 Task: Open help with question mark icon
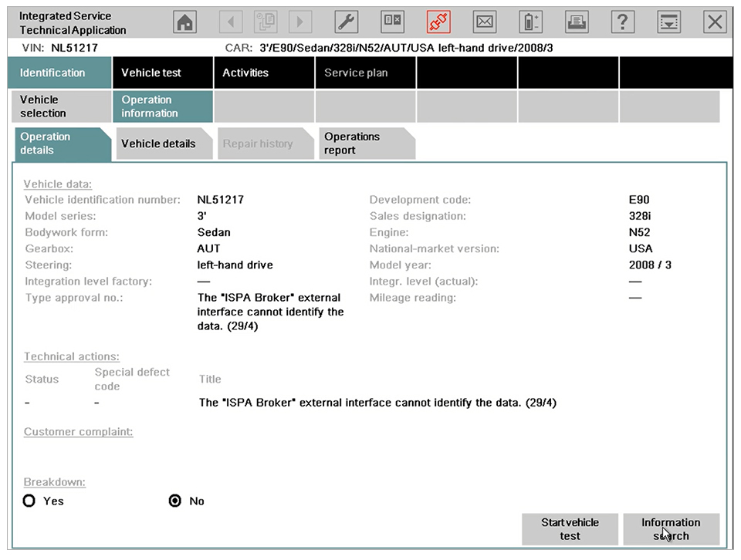(x=622, y=22)
